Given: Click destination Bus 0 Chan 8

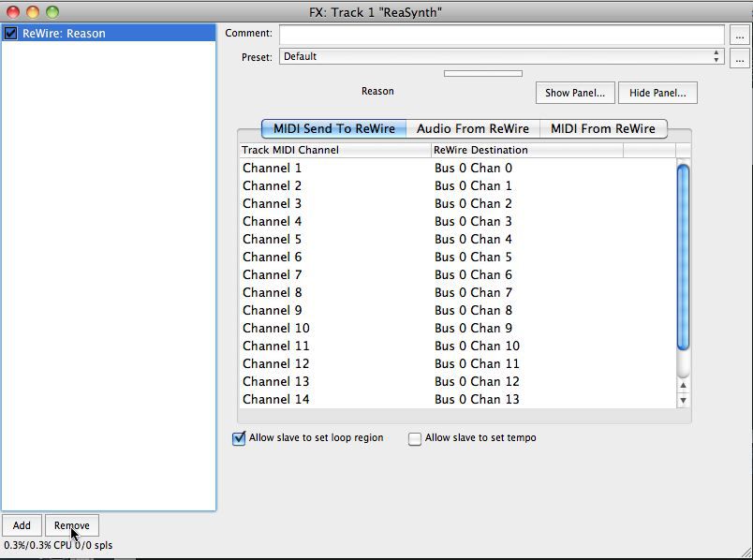Looking at the screenshot, I should click(x=474, y=310).
